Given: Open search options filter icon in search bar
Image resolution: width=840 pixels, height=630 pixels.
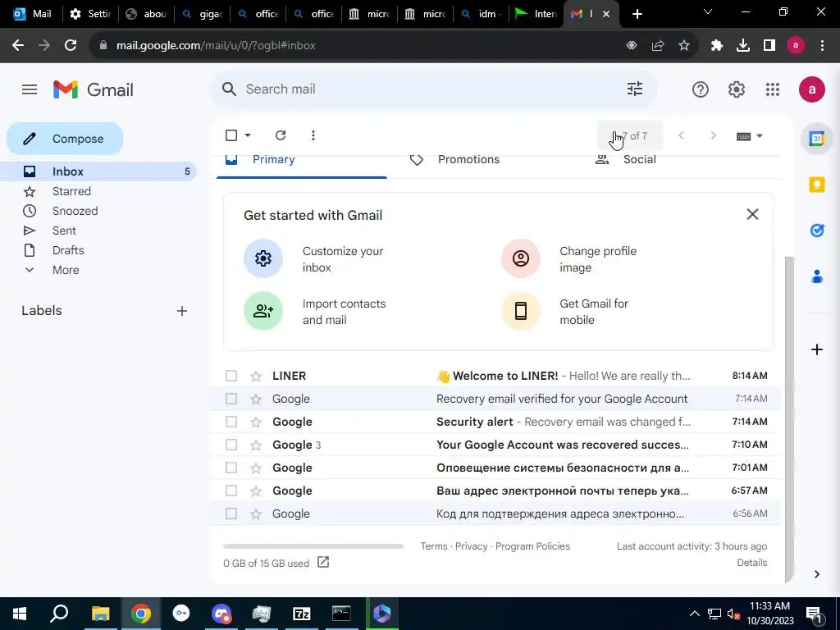Looking at the screenshot, I should (635, 89).
